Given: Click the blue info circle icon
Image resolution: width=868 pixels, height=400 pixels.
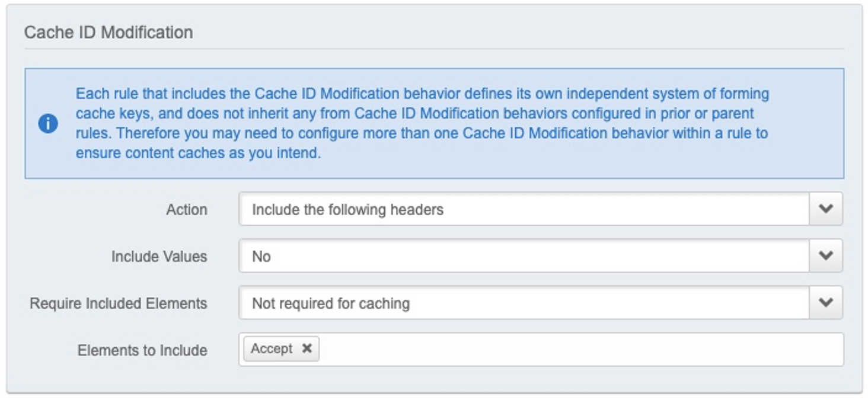Looking at the screenshot, I should pos(48,123).
